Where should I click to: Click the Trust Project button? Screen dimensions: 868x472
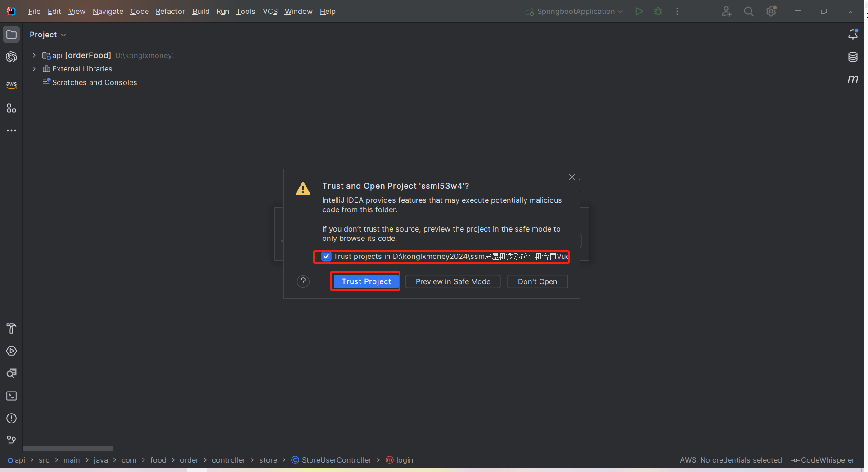point(366,281)
